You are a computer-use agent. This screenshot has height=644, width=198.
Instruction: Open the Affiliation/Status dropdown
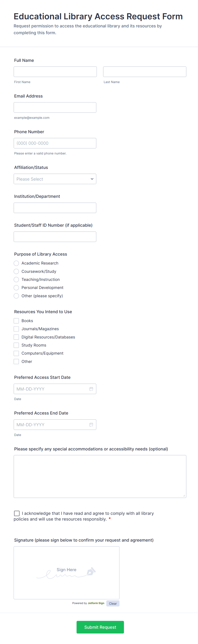click(55, 179)
